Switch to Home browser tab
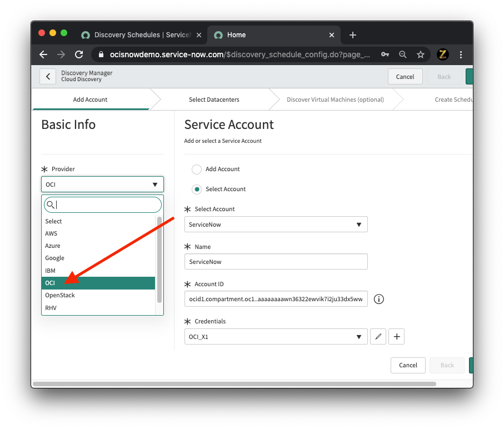The image size is (504, 429). [x=274, y=35]
